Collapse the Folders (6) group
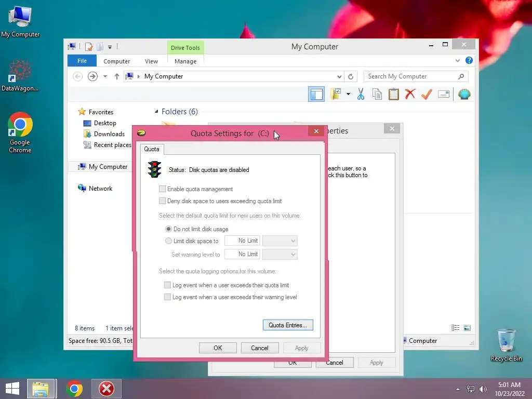The height and width of the screenshot is (399, 532). point(156,111)
